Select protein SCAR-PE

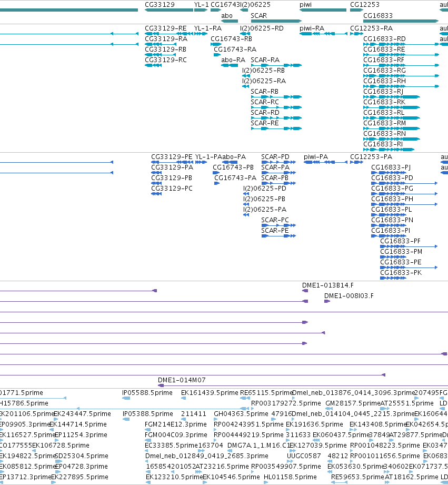(275, 231)
